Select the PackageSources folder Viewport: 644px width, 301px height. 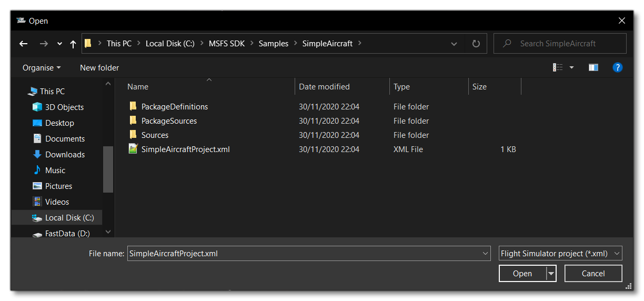(169, 121)
